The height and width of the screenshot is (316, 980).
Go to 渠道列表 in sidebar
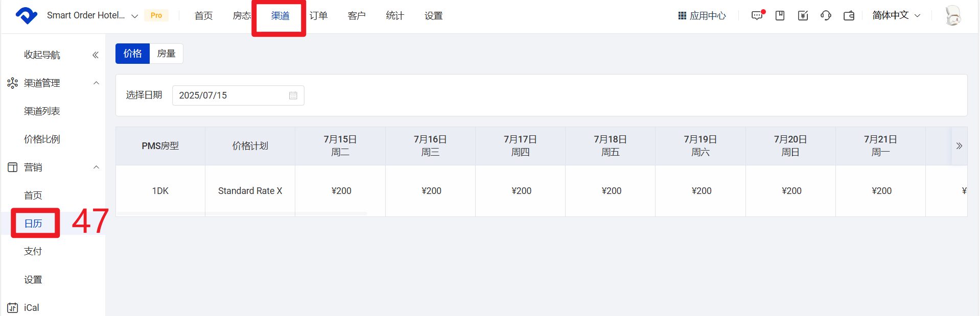(42, 111)
